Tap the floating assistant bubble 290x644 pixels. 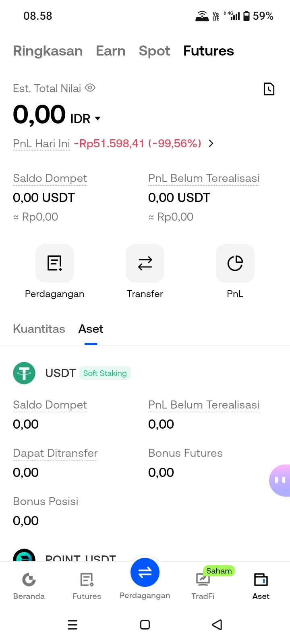coord(280,480)
